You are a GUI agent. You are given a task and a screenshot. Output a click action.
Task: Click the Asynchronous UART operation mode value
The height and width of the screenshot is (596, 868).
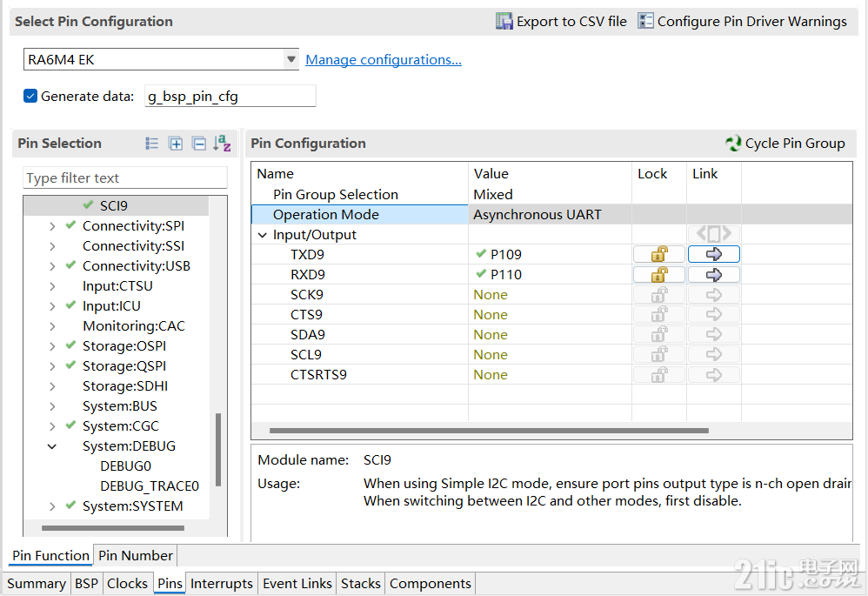point(537,214)
